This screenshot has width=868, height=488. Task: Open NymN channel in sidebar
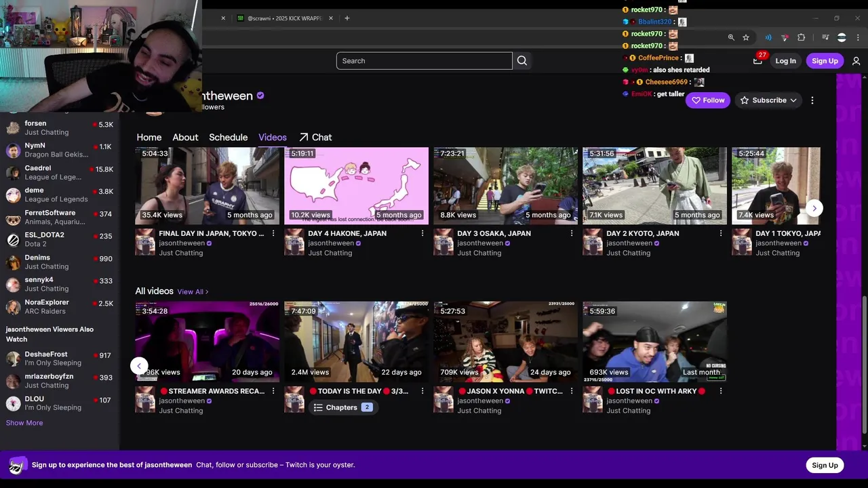coord(60,150)
